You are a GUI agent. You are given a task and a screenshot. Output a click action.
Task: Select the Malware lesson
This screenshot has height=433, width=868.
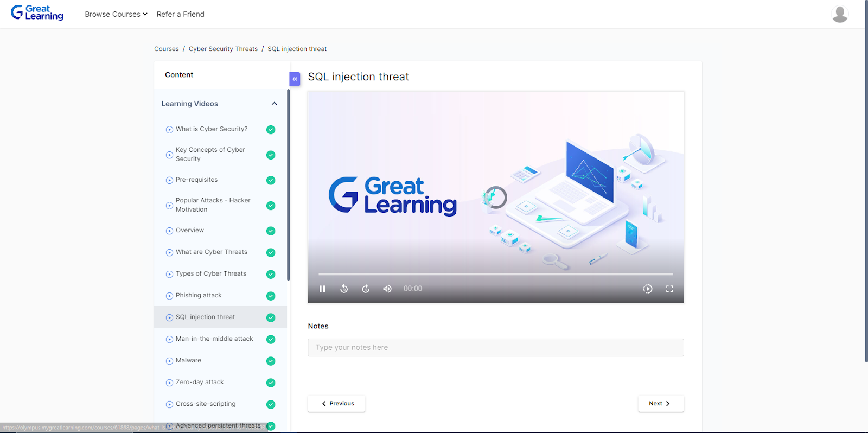pos(188,360)
